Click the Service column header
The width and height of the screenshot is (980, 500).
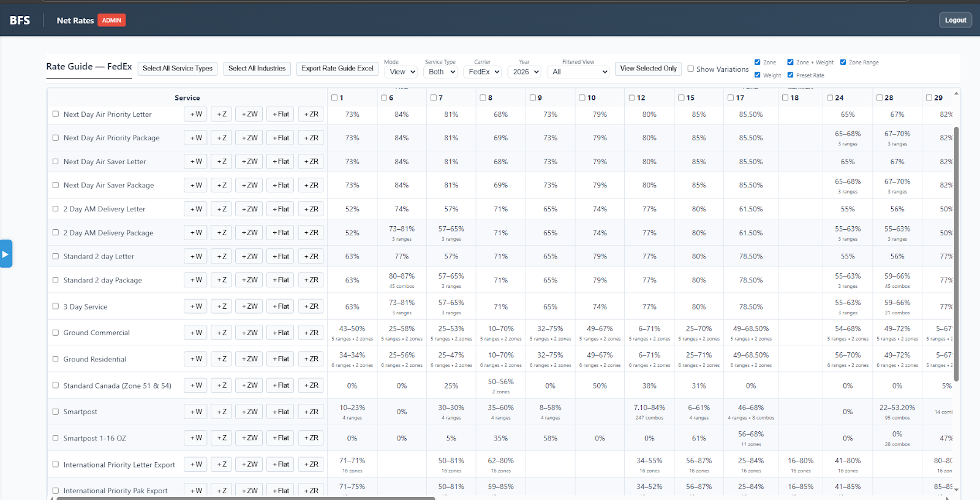(187, 97)
